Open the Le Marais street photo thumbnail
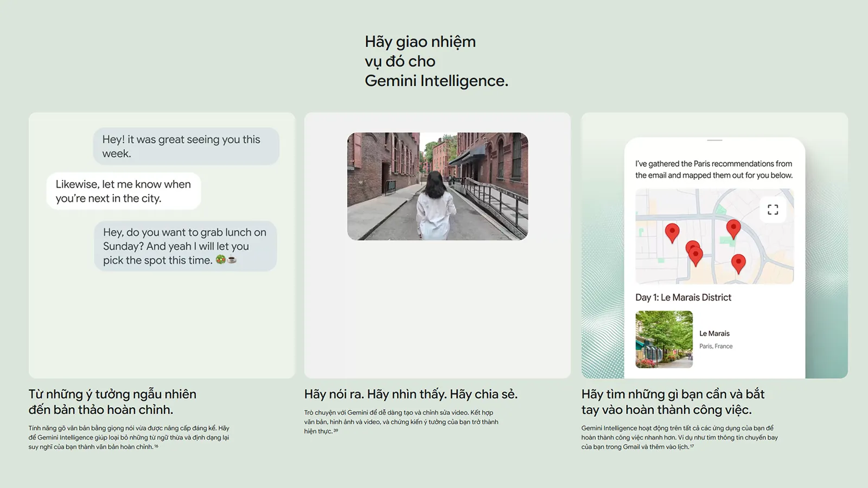 coord(664,339)
